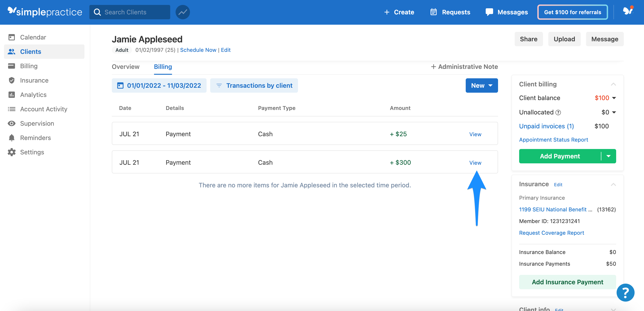Open the blue help question mark bubble
This screenshot has height=311, width=644.
[x=625, y=293]
